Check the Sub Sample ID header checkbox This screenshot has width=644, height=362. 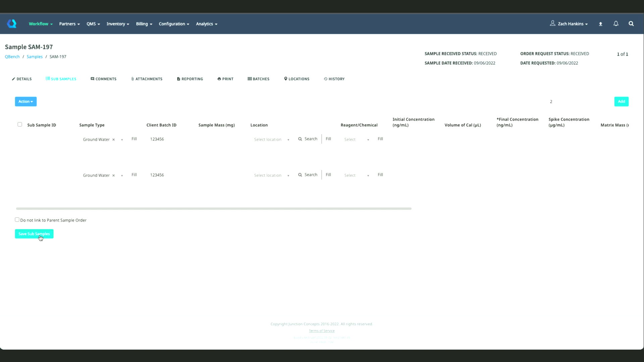(20, 124)
